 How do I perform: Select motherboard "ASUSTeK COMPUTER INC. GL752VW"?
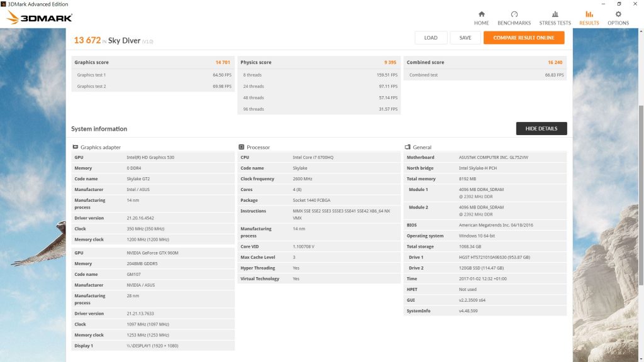tap(493, 158)
